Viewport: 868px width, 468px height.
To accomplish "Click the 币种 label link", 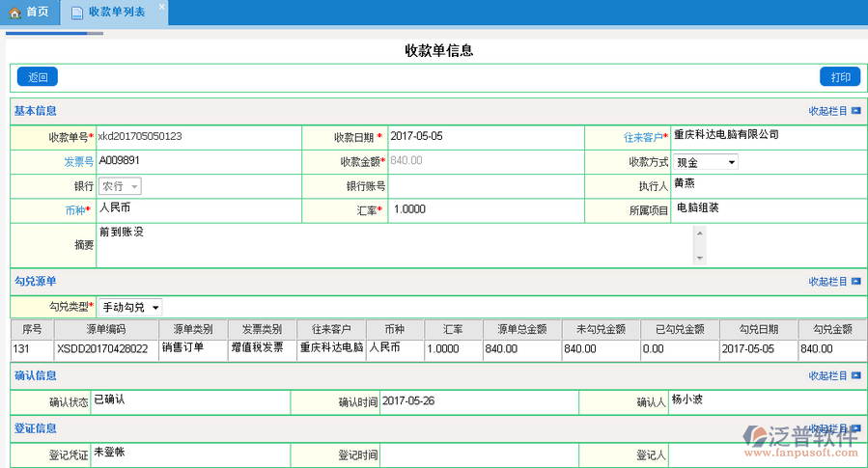I will pos(75,209).
